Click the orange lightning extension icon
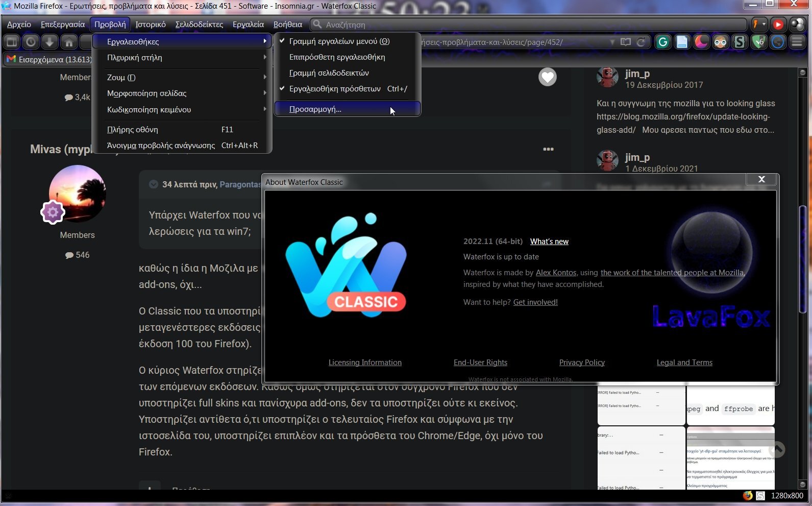The height and width of the screenshot is (506, 812). click(x=755, y=25)
